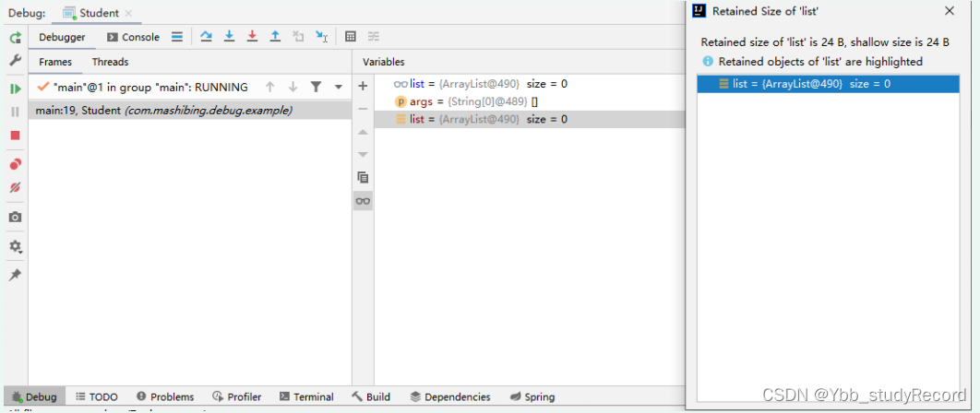Step out of current method

(x=275, y=37)
